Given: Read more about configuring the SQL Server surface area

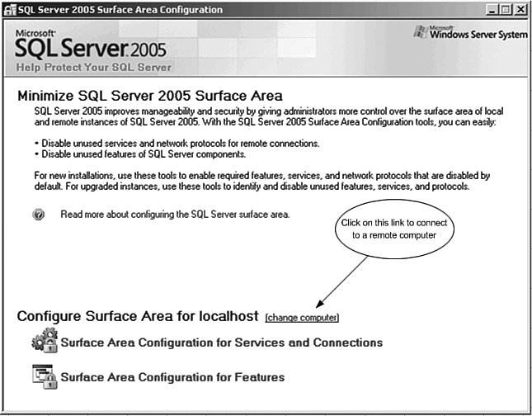Looking at the screenshot, I should coord(175,215).
